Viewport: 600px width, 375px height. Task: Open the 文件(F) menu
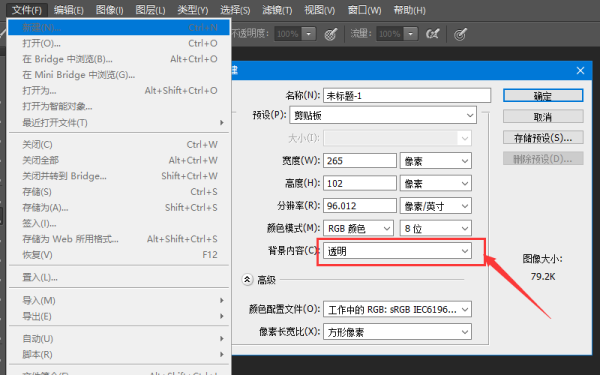click(27, 10)
